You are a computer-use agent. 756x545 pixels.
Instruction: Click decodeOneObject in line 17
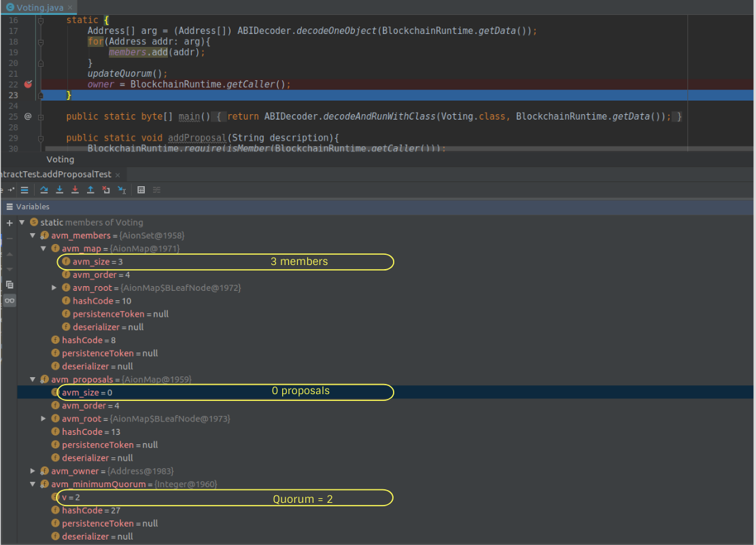pos(336,31)
